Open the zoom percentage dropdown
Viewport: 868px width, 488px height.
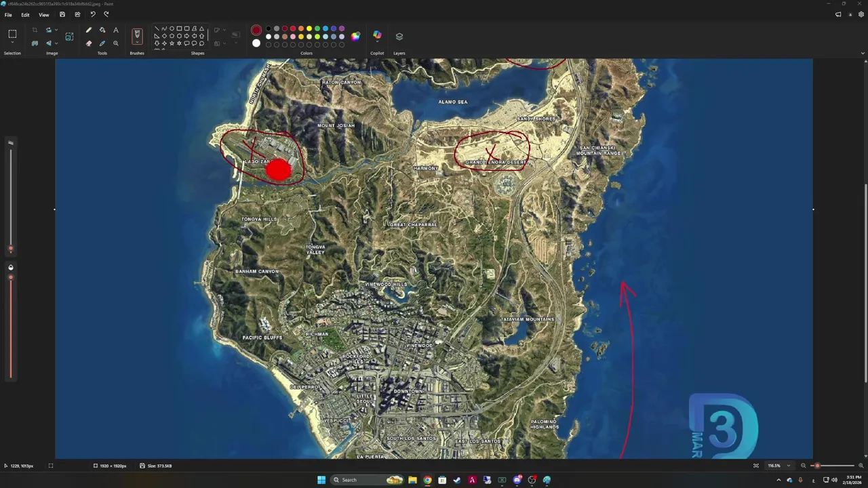tap(788, 466)
